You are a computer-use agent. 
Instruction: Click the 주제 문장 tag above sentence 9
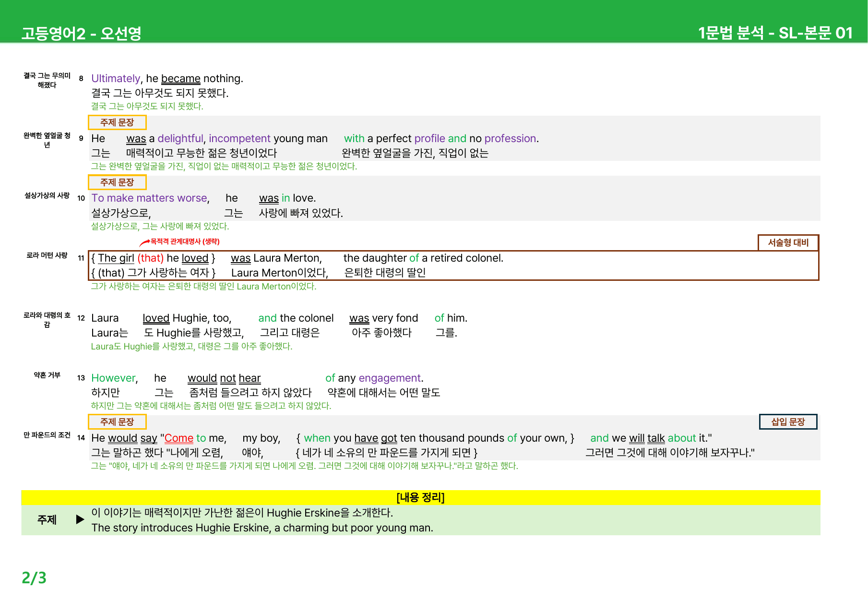click(x=117, y=122)
